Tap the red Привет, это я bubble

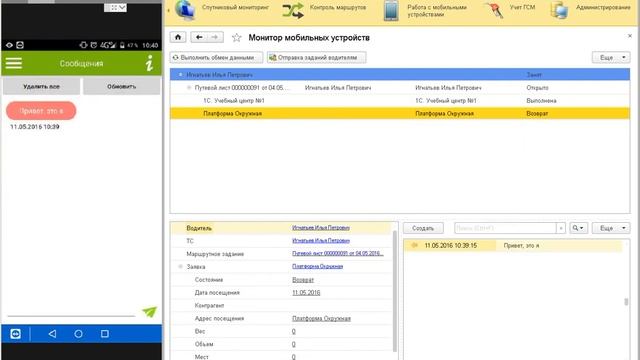pos(41,111)
